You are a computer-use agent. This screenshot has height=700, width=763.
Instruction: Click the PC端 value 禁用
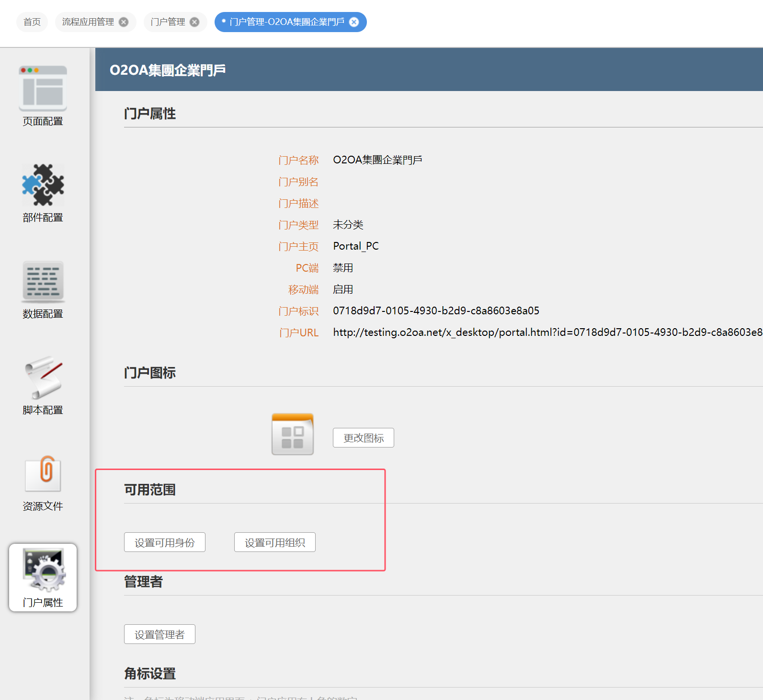(343, 268)
